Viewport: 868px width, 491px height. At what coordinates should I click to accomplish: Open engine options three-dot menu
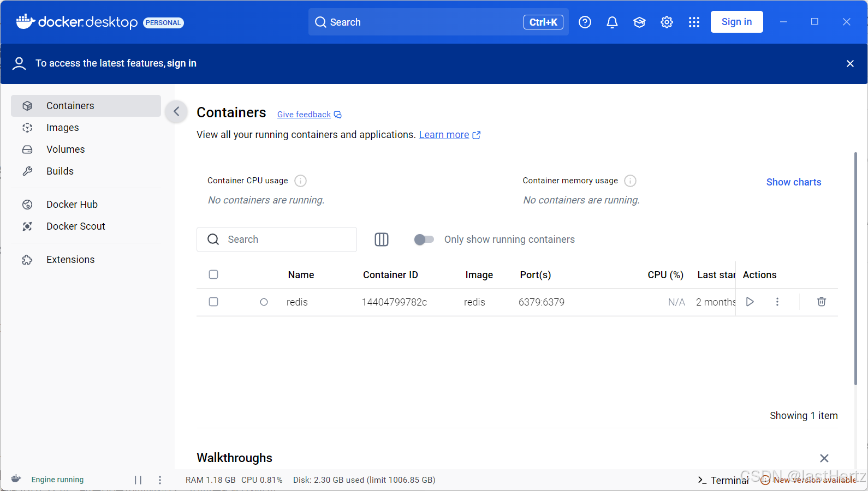[x=160, y=480]
